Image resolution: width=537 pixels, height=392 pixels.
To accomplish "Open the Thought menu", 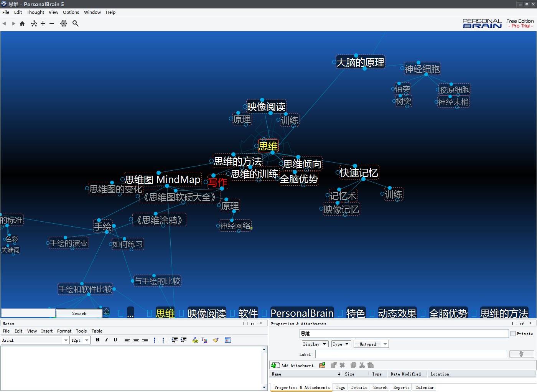I will pos(35,12).
